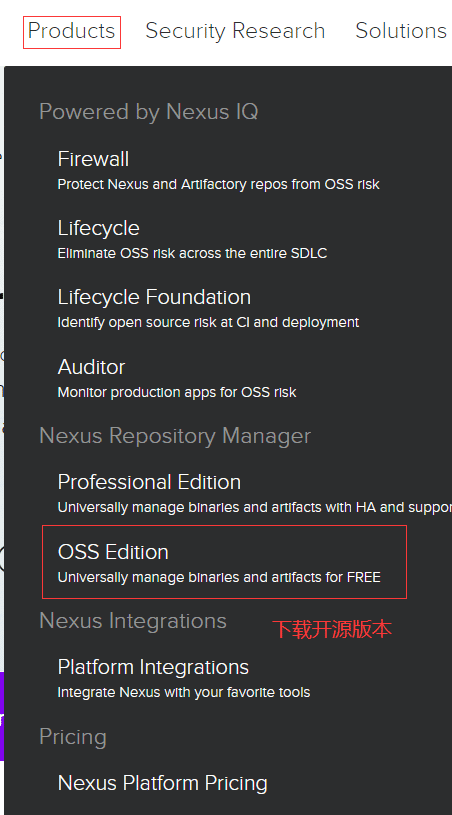Open Platform Integrations page
This screenshot has width=452, height=815.
pyautogui.click(x=153, y=667)
